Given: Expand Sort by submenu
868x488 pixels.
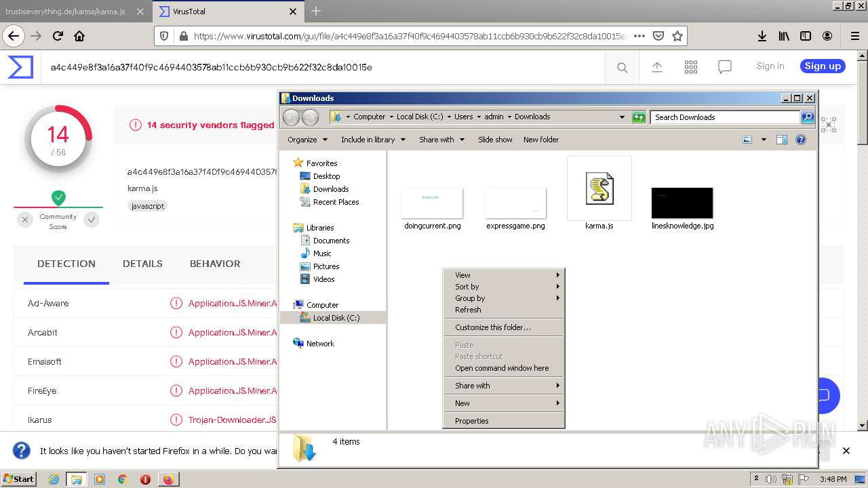Looking at the screenshot, I should pyautogui.click(x=504, y=287).
